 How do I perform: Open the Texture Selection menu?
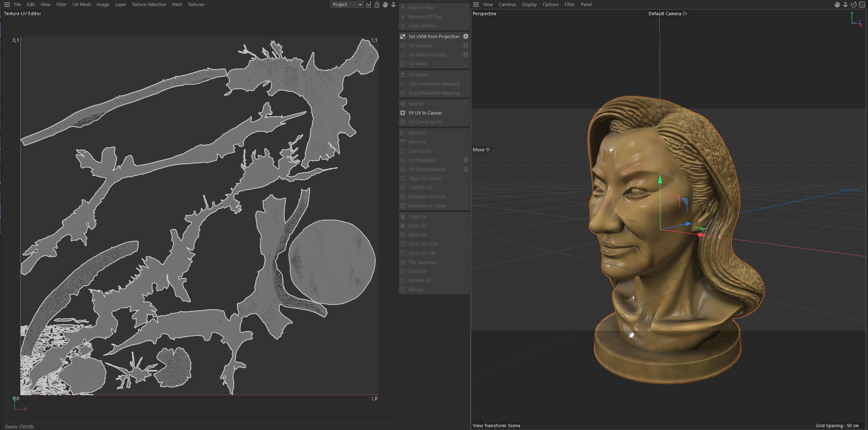click(x=149, y=4)
